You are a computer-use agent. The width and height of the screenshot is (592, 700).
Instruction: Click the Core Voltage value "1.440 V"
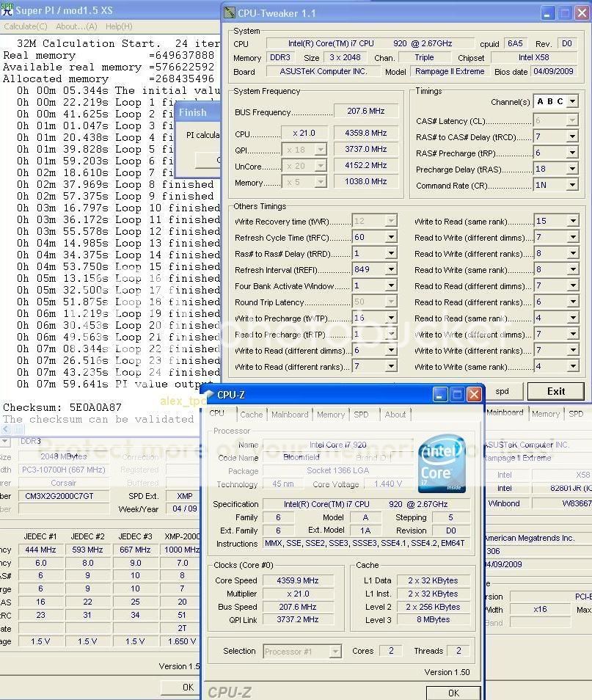(388, 484)
